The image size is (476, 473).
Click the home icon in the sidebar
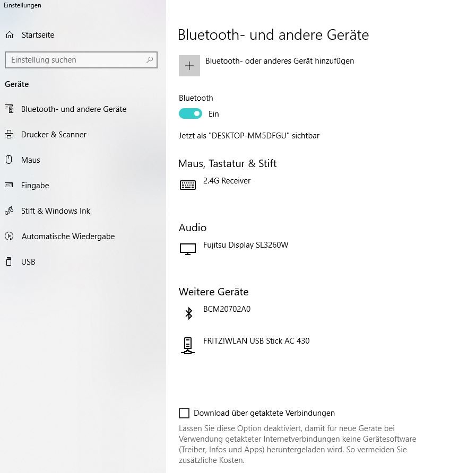click(9, 35)
